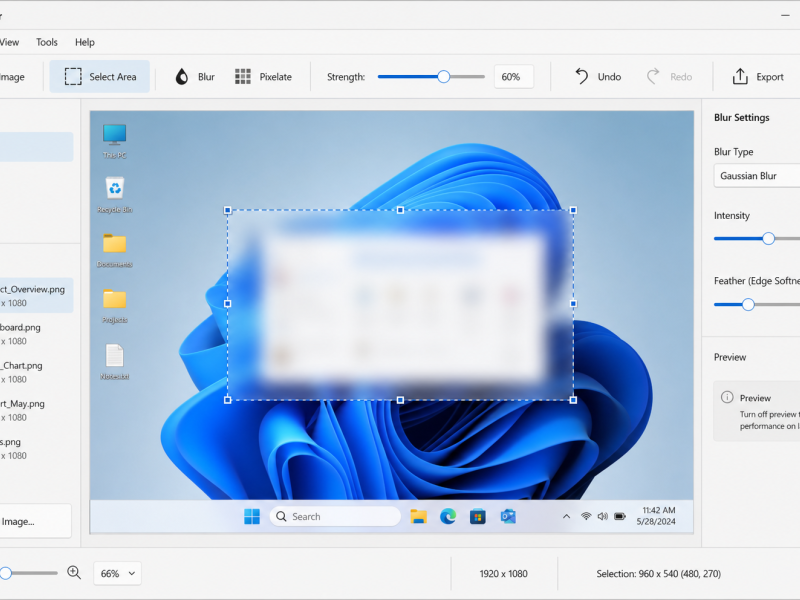Export the image with Export icon
Viewport: 800px width, 600px height.
[x=740, y=77]
